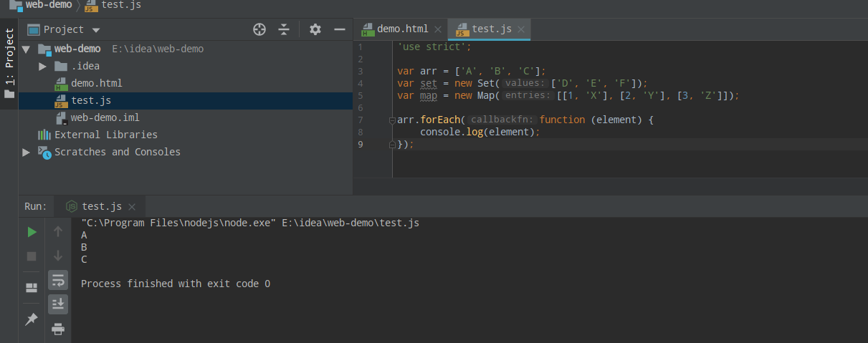Click the web-demo breadcrumb in navigation bar
This screenshot has height=343, width=868.
pyautogui.click(x=40, y=5)
